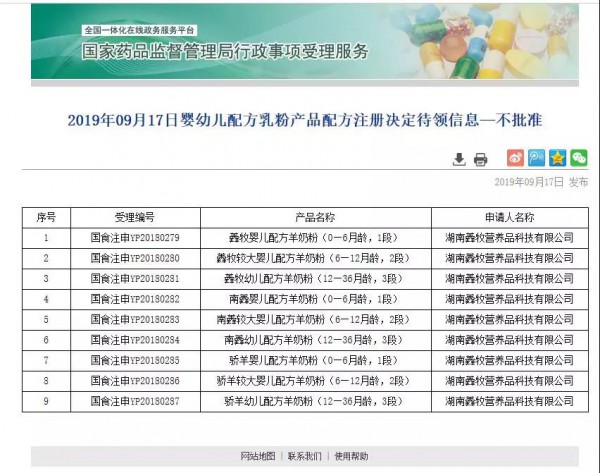600x473 pixels.
Task: Click 鑫牧婴儿配方羊奶粉（0—6月龄，1段）
Action: pos(315,238)
